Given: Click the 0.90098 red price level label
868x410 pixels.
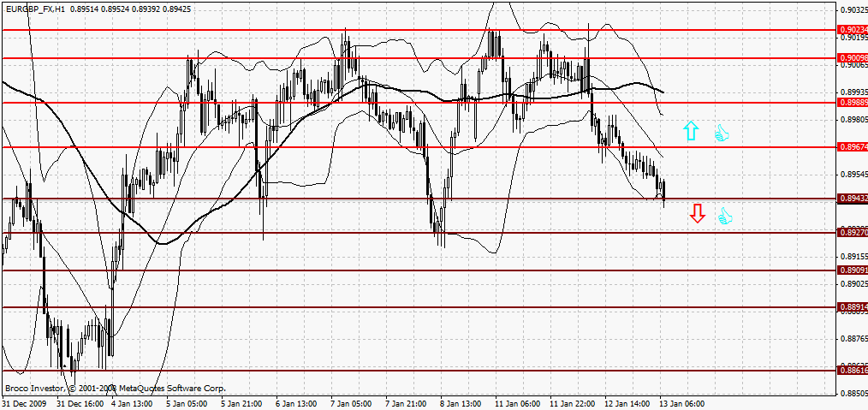Looking at the screenshot, I should pos(853,58).
